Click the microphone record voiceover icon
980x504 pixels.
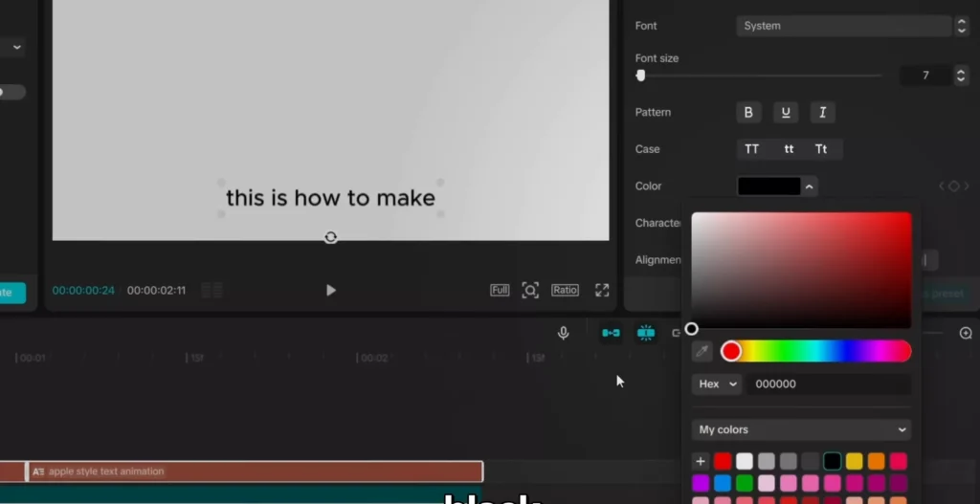tap(563, 333)
